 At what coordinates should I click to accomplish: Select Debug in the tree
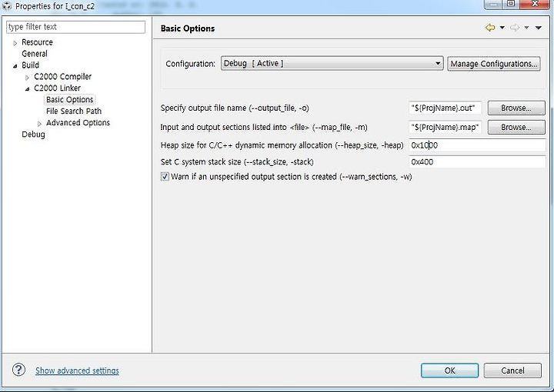tap(33, 135)
